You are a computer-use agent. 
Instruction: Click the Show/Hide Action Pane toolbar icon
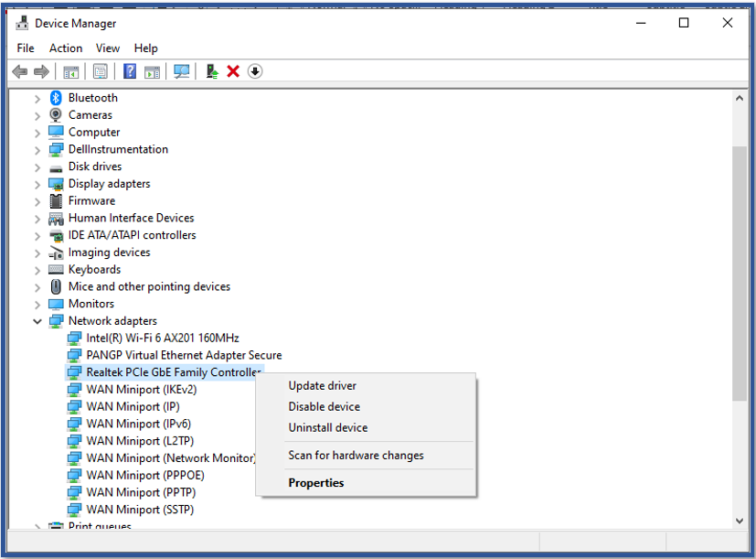152,71
